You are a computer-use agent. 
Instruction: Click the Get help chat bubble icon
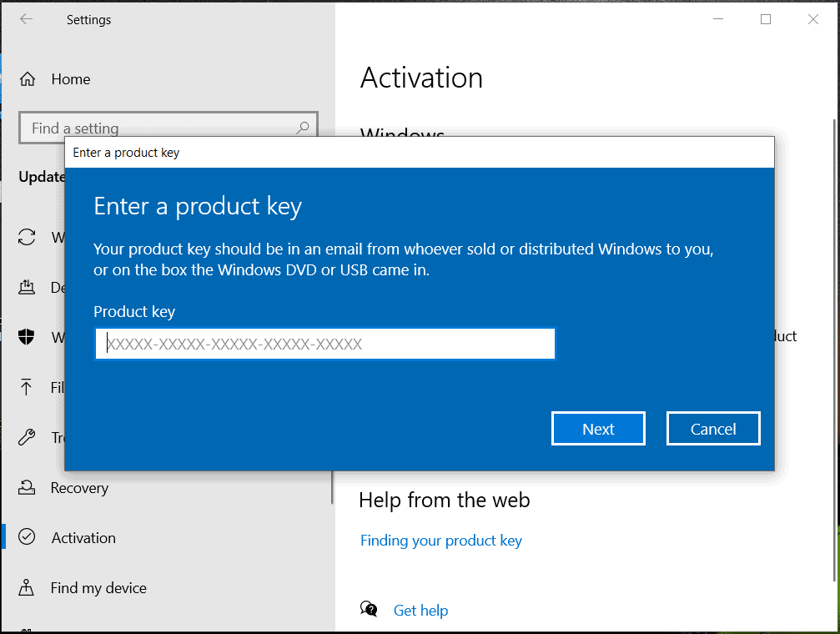coord(369,610)
